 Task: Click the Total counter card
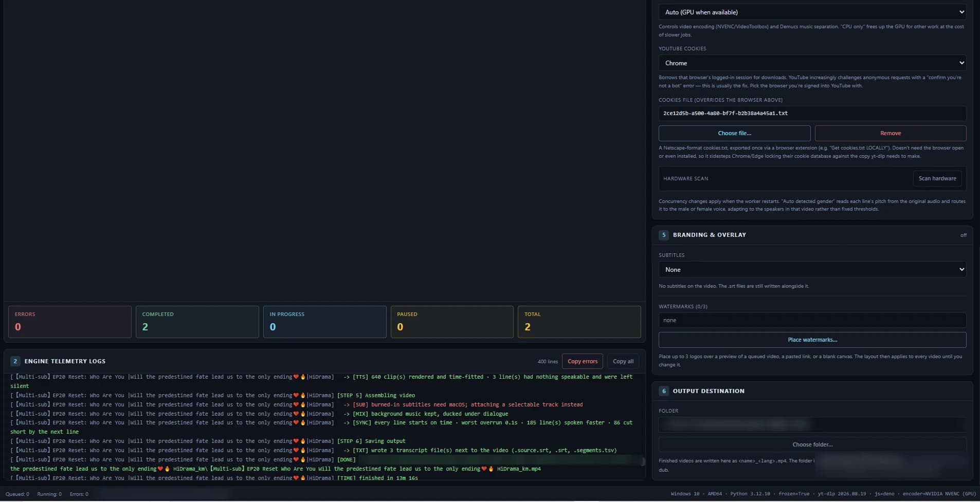[x=579, y=322]
